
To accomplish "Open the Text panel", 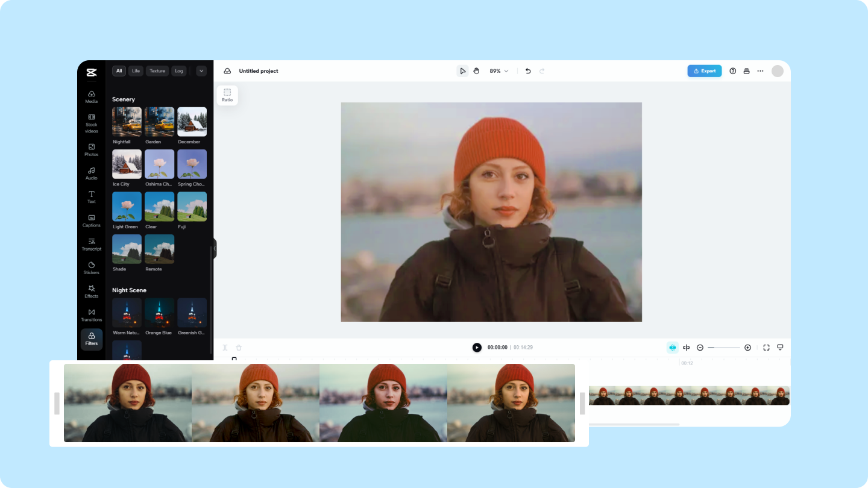I will coord(92,197).
